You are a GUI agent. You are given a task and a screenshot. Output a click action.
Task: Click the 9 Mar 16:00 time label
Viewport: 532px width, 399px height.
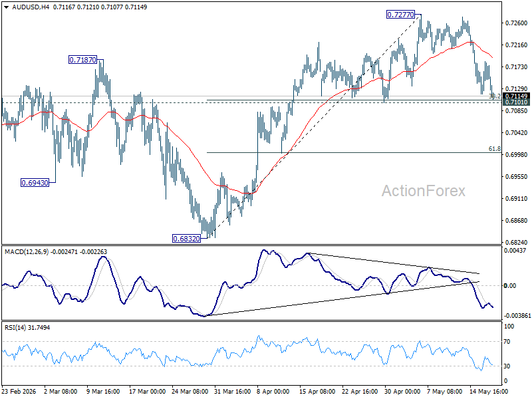103,391
